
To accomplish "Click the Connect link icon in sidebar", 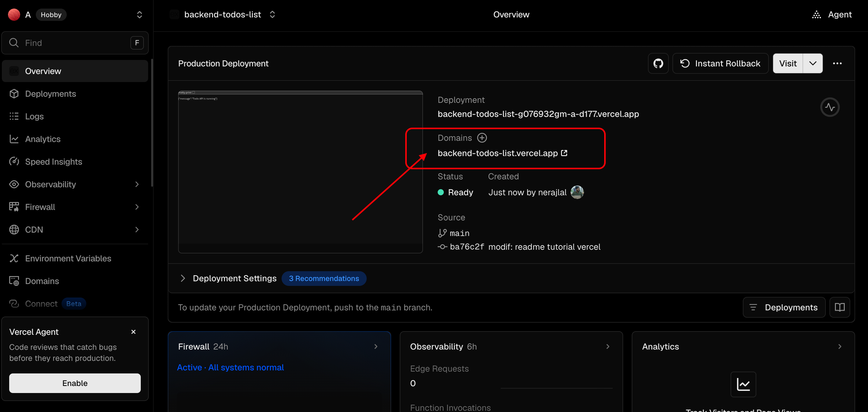I will (x=14, y=304).
